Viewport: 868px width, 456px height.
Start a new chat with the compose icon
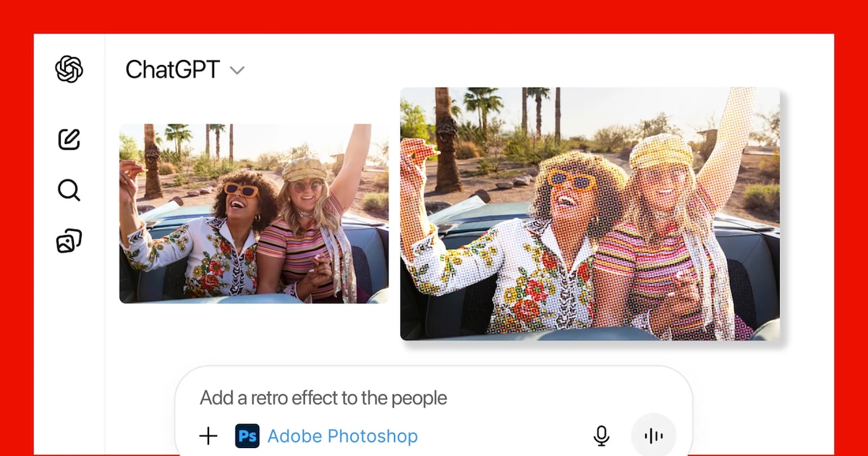tap(69, 138)
